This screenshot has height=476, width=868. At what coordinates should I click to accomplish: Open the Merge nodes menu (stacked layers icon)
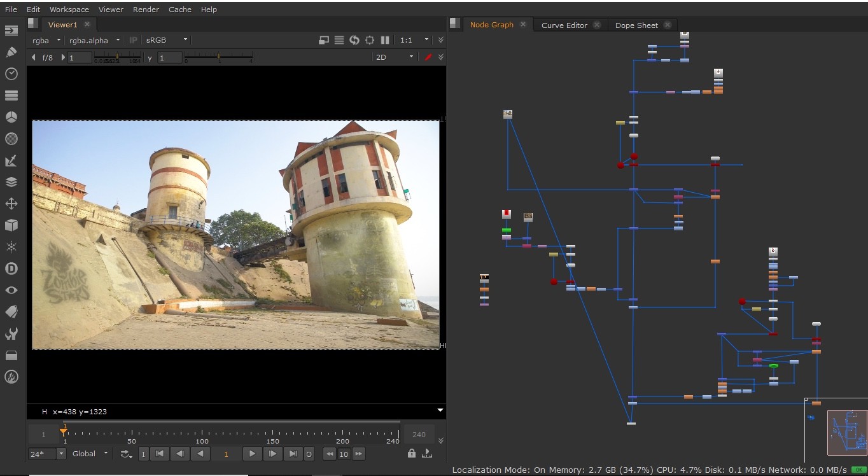point(11,182)
